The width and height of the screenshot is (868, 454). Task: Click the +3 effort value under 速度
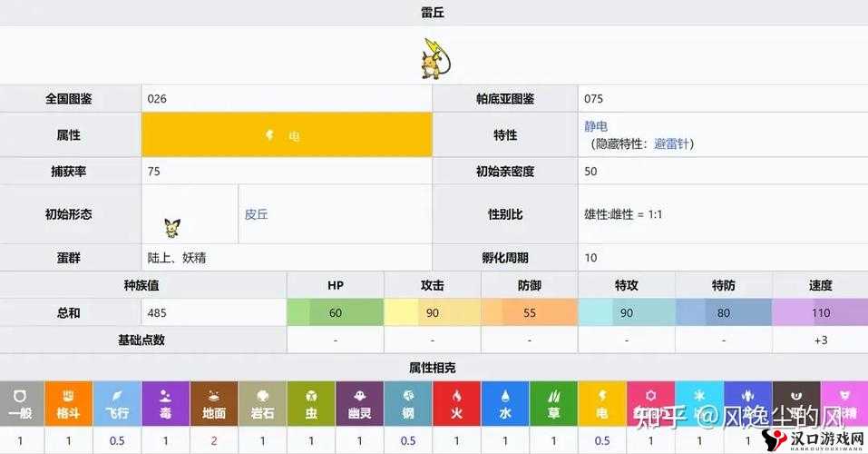821,340
